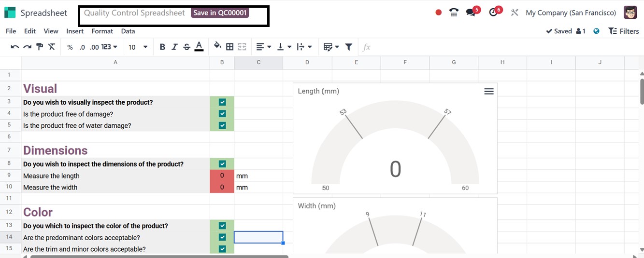644x258 pixels.
Task: Expand the horizontal align dropdown
Action: [263, 47]
